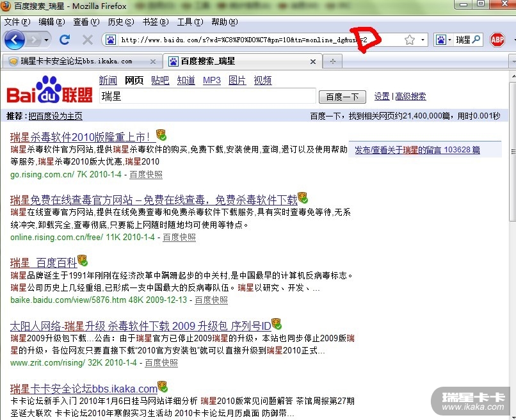This screenshot has width=516, height=420.
Task: Click the speech-bubble favicon on the 瑞星卡卡安全论坛 tab
Action: 13,61
